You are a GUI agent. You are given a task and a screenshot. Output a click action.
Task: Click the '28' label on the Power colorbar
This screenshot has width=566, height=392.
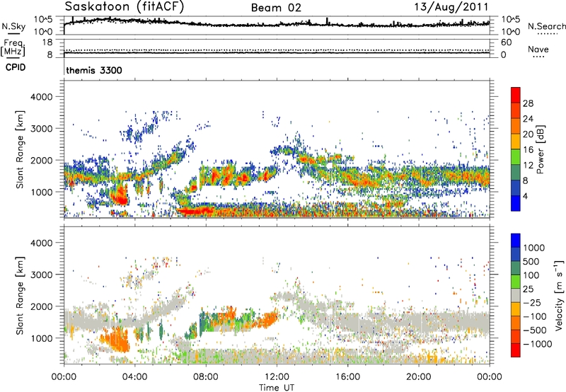pyautogui.click(x=528, y=103)
